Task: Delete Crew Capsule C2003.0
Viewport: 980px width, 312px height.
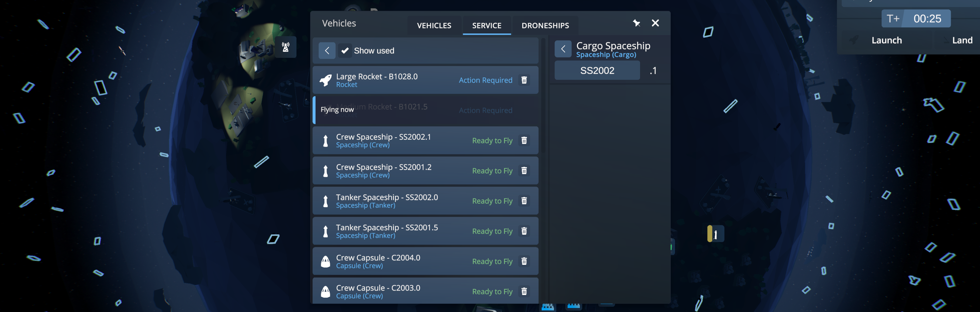Action: coord(524,291)
